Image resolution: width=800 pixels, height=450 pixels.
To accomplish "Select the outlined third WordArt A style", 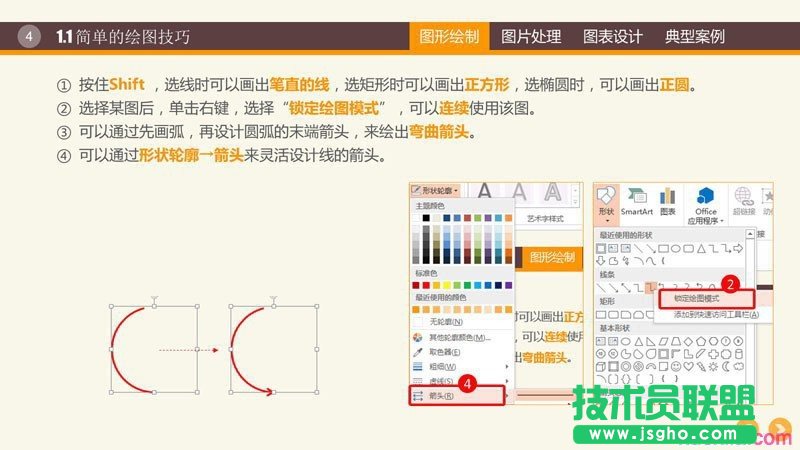I will (x=553, y=192).
